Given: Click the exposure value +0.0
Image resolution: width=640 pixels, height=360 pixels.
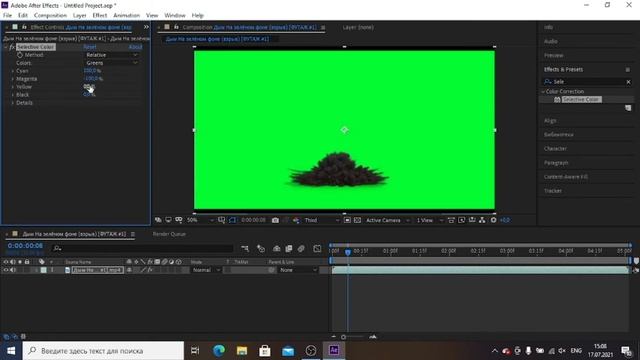Looking at the screenshot, I should pos(505,220).
